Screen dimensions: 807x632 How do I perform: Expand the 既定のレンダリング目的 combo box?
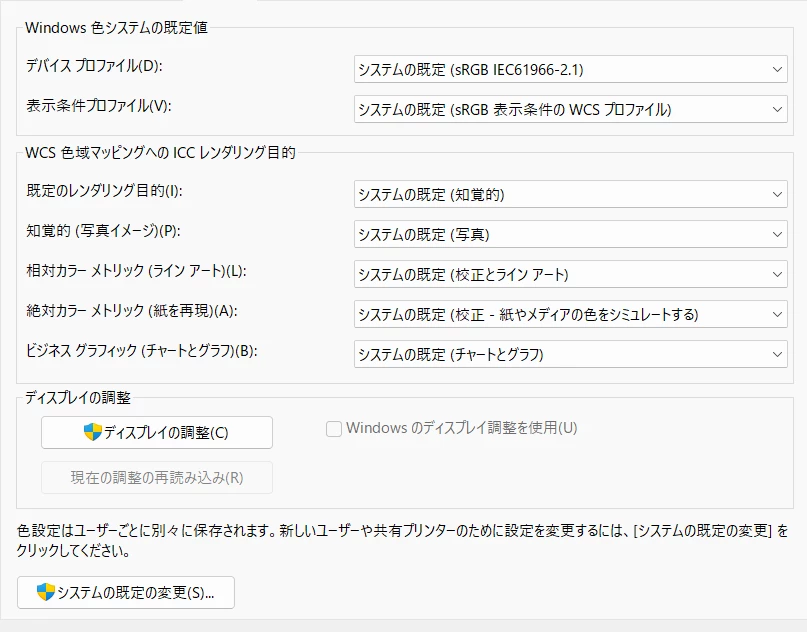point(571,194)
